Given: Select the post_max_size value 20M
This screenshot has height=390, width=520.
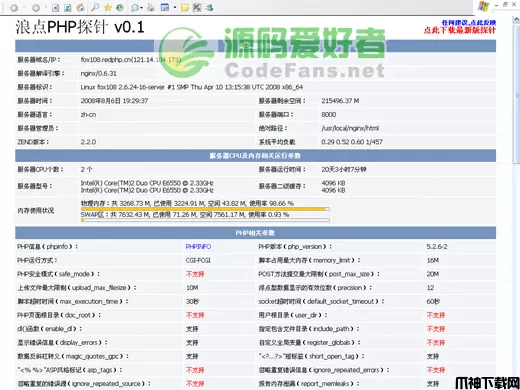Looking at the screenshot, I should (433, 274).
